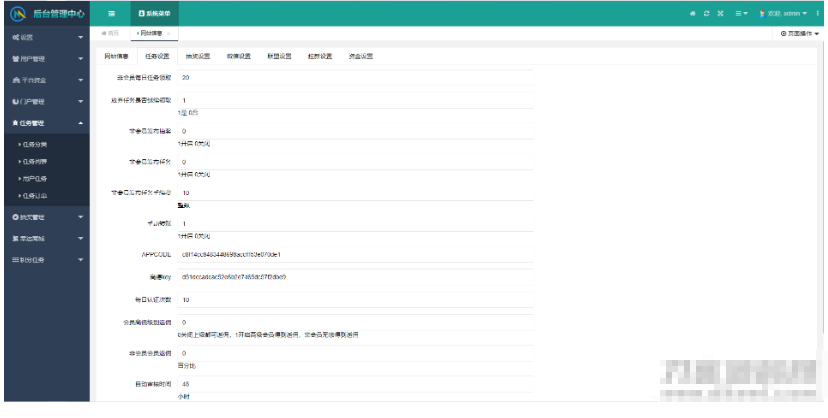
Task: Click the 1是 0否 hint text
Action: (x=188, y=113)
